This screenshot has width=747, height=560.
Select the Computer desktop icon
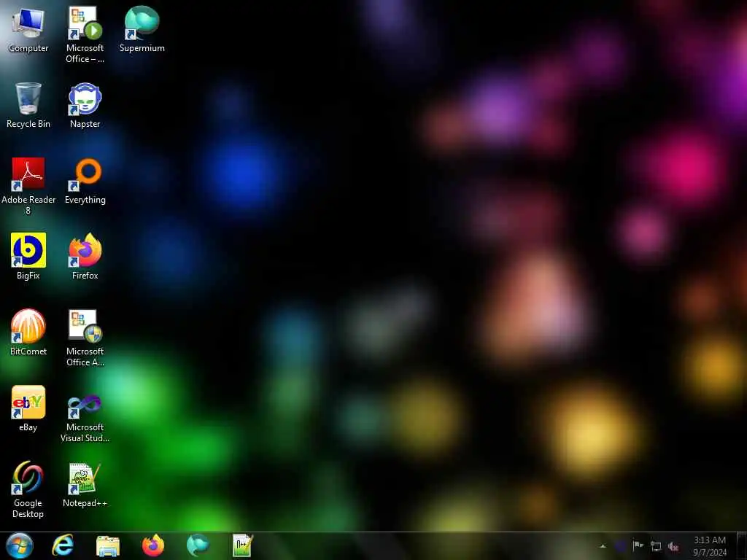tap(28, 29)
